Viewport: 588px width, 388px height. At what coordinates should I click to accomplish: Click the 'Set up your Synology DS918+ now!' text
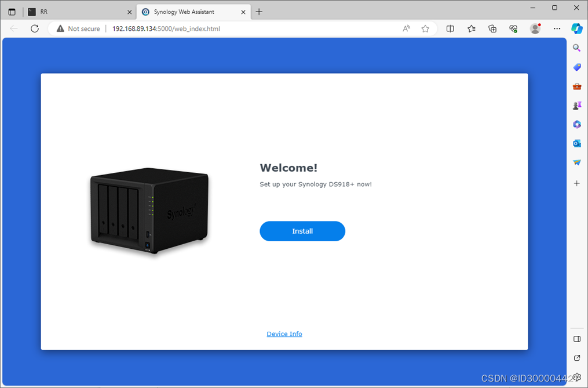[x=316, y=184]
